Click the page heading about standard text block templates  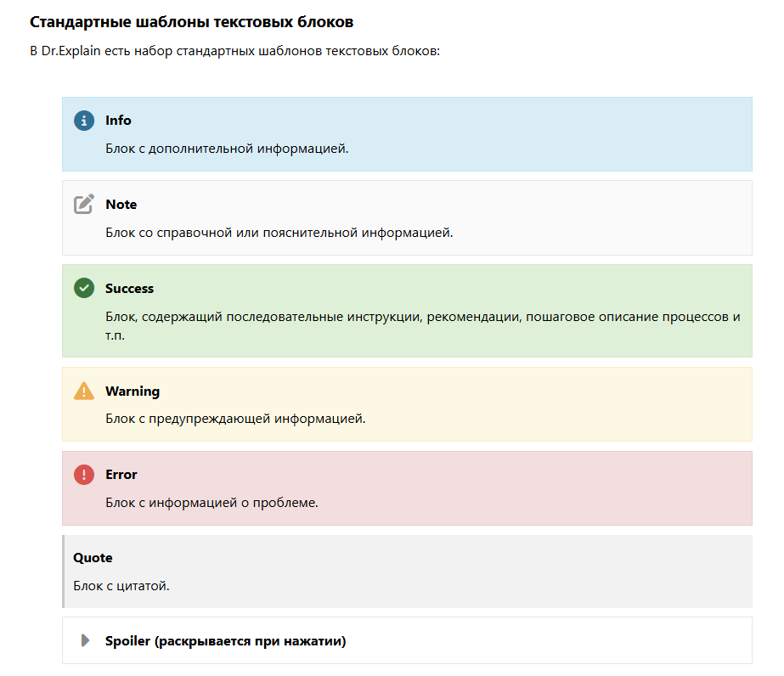pos(191,21)
